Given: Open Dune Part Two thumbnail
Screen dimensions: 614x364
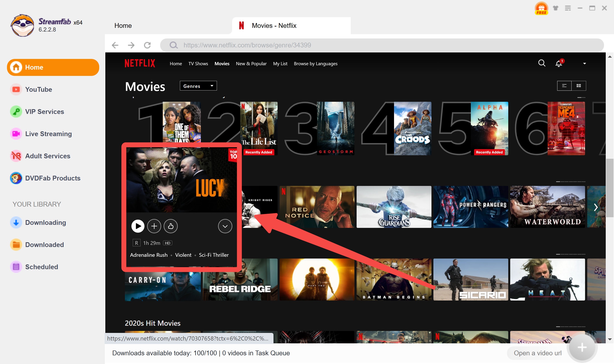Looking at the screenshot, I should click(317, 279).
